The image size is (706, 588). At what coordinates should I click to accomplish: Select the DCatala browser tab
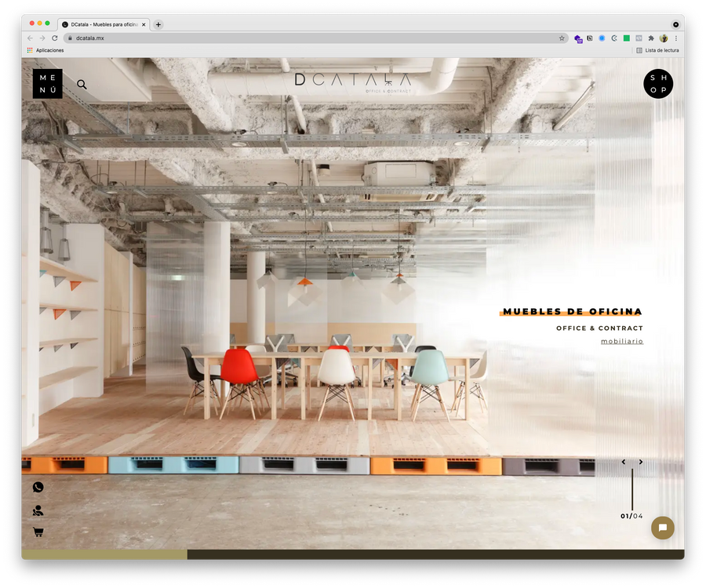(104, 25)
